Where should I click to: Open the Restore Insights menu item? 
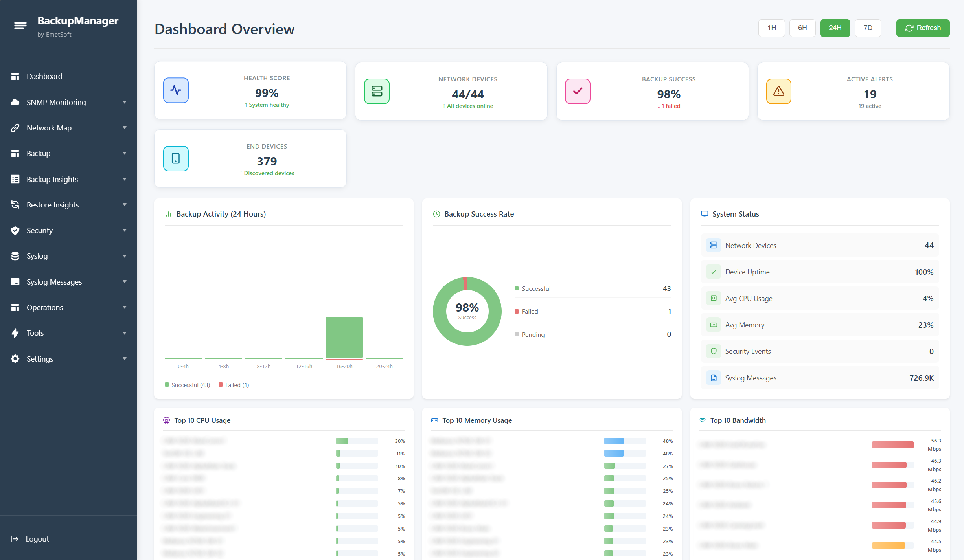[68, 205]
